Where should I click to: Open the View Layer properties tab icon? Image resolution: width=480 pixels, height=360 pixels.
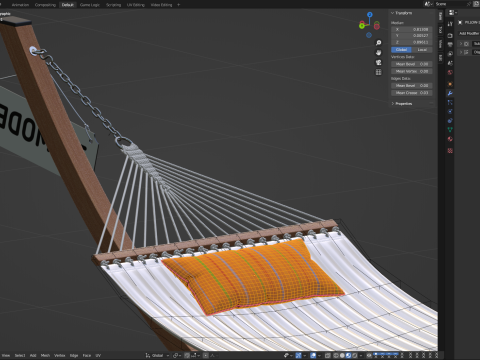(x=450, y=54)
